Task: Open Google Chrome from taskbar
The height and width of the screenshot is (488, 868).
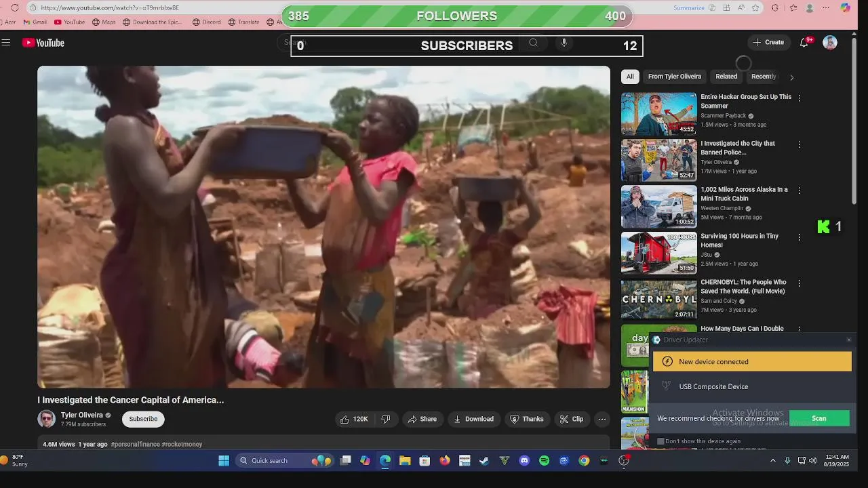Action: [x=584, y=461]
